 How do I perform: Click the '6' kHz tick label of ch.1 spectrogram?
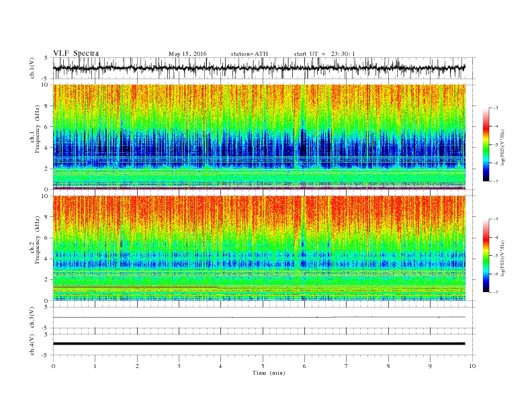(47, 127)
